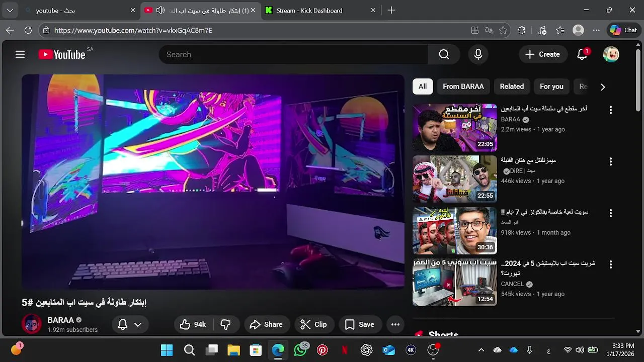644x362 pixels.
Task: Show next filter chips with arrow
Action: (603, 86)
